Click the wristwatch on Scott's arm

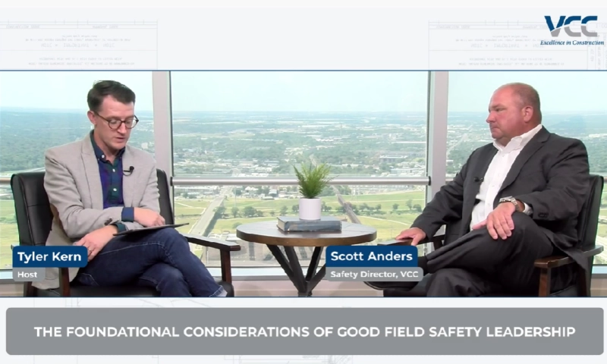510,202
